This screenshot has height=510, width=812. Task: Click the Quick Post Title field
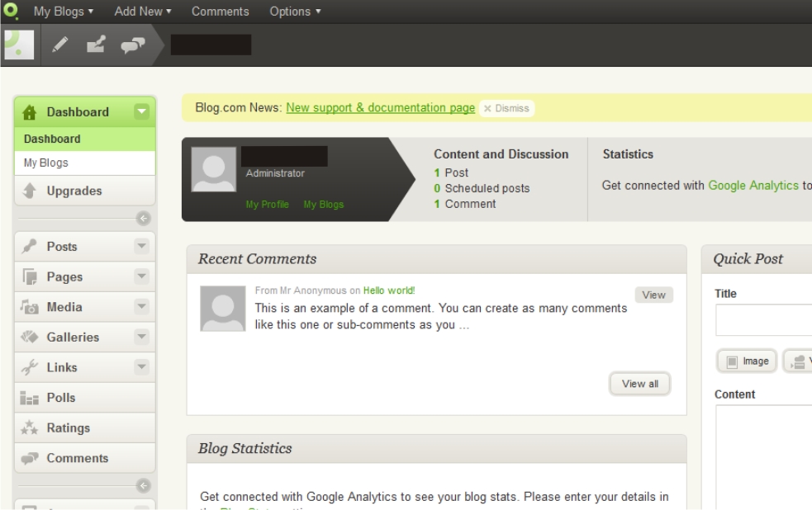(x=764, y=319)
